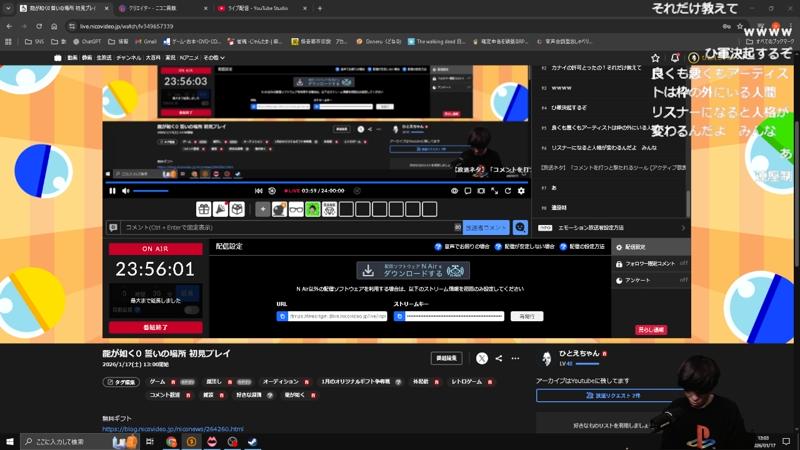Open the ひとえちゃん broadcaster profile

point(579,353)
